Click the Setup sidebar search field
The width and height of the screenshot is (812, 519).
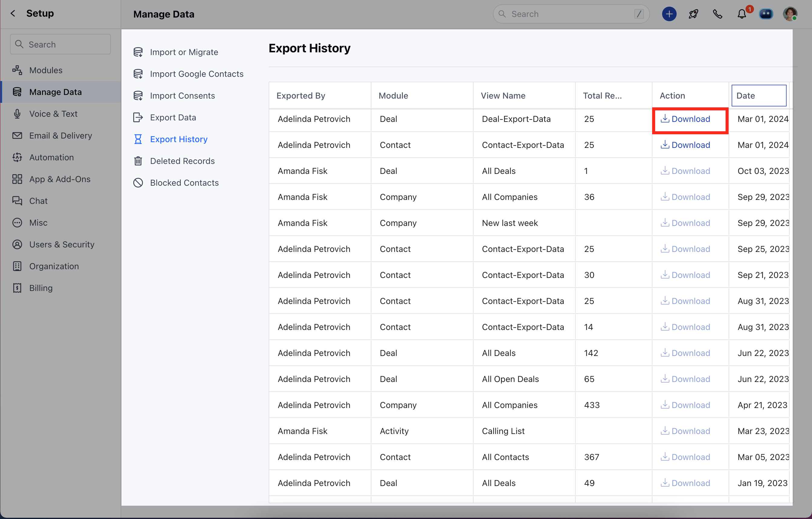click(x=60, y=44)
